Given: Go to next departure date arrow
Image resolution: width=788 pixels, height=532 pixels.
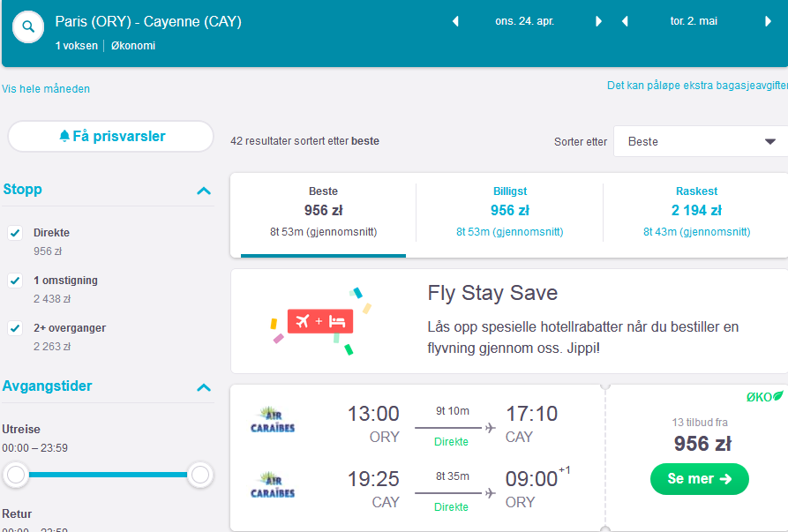Looking at the screenshot, I should pyautogui.click(x=598, y=21).
